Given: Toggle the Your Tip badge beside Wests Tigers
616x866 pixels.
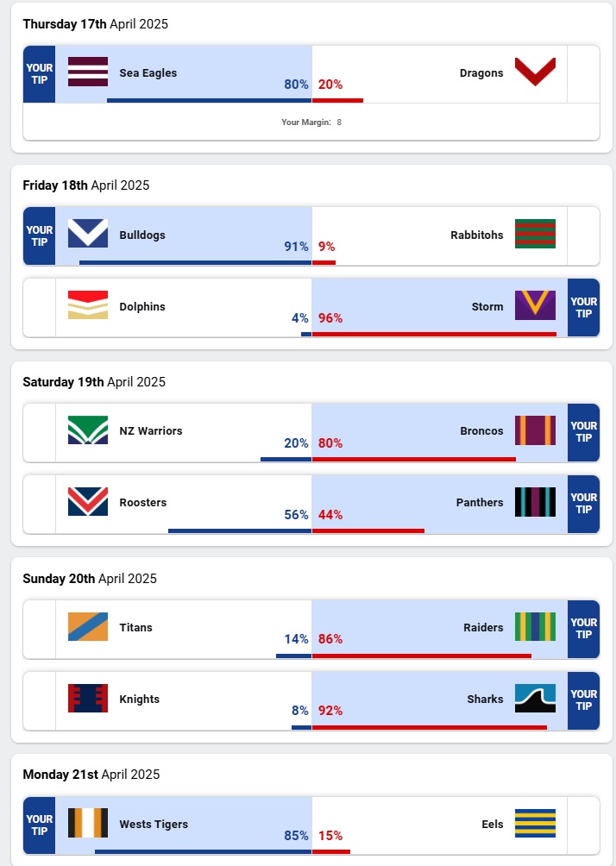Looking at the screenshot, I should pyautogui.click(x=39, y=825).
